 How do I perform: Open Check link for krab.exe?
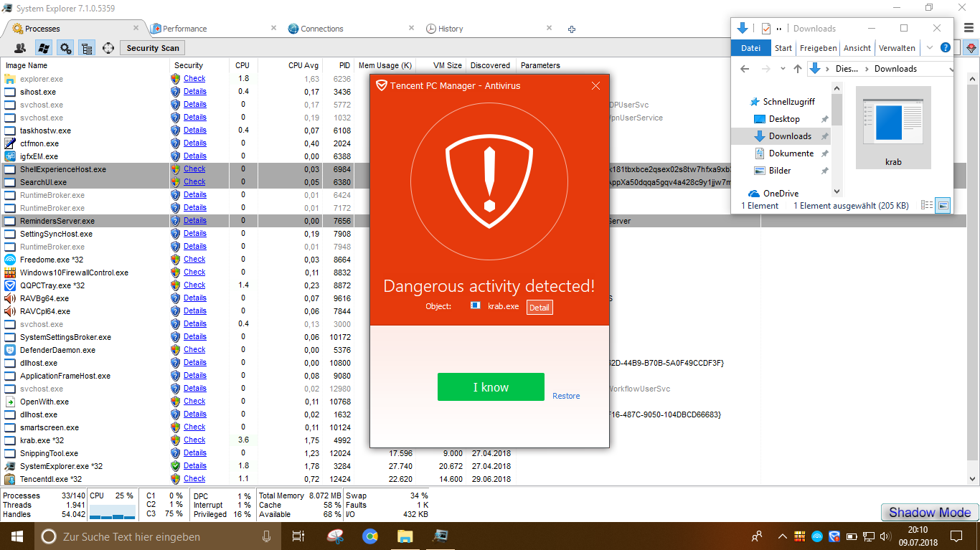point(194,440)
